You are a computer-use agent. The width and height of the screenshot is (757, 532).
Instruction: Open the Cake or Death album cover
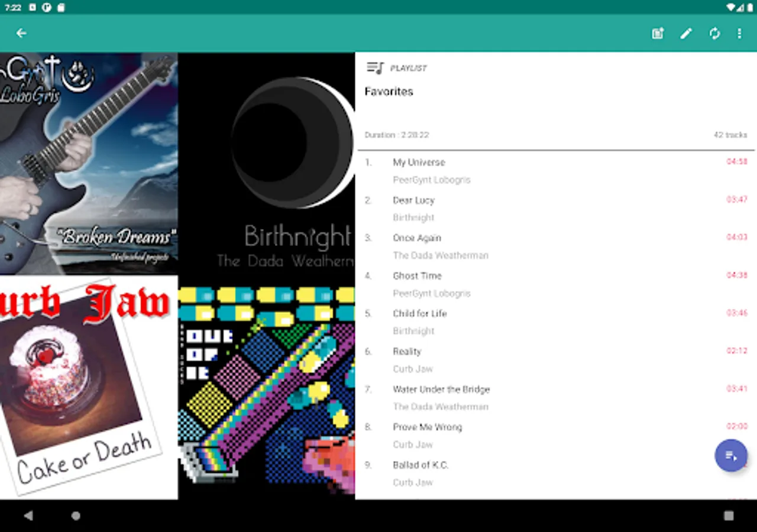(89, 388)
